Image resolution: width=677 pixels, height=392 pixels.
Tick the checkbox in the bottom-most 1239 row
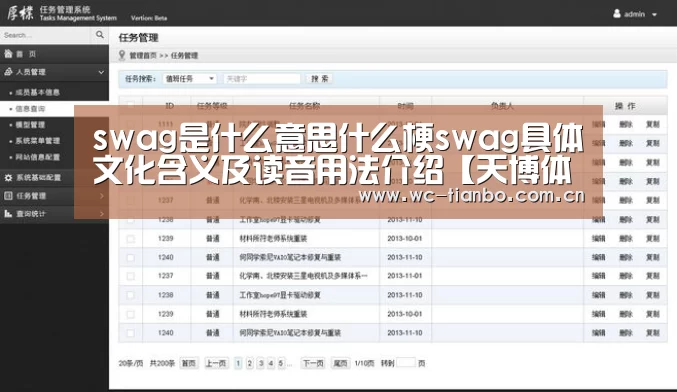[130, 314]
